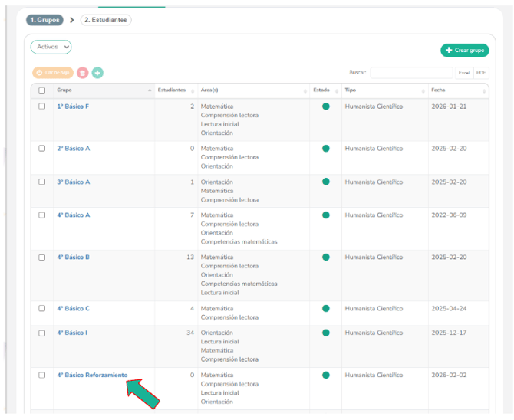Click green status dot for 4° Básico B
Viewport: 514px width, 420px height.
[x=326, y=258]
